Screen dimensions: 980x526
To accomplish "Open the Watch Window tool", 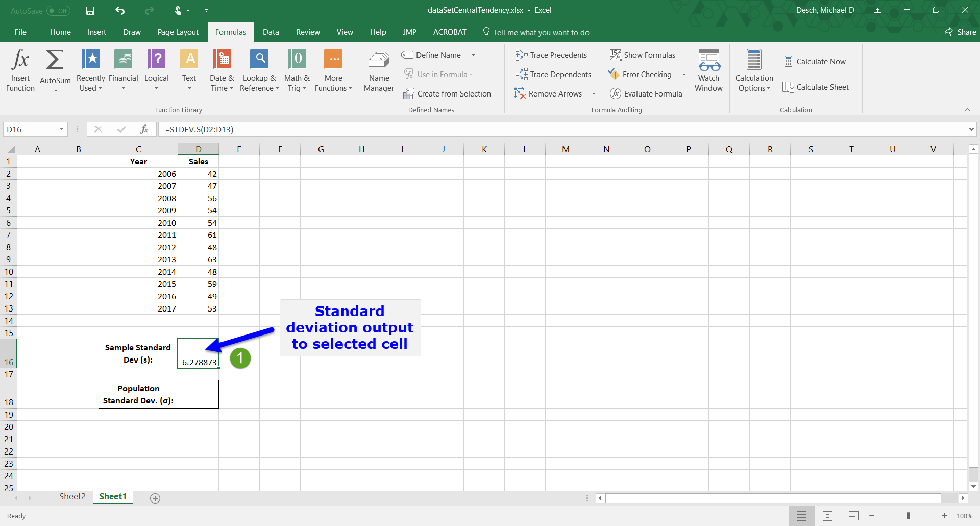I will click(708, 70).
